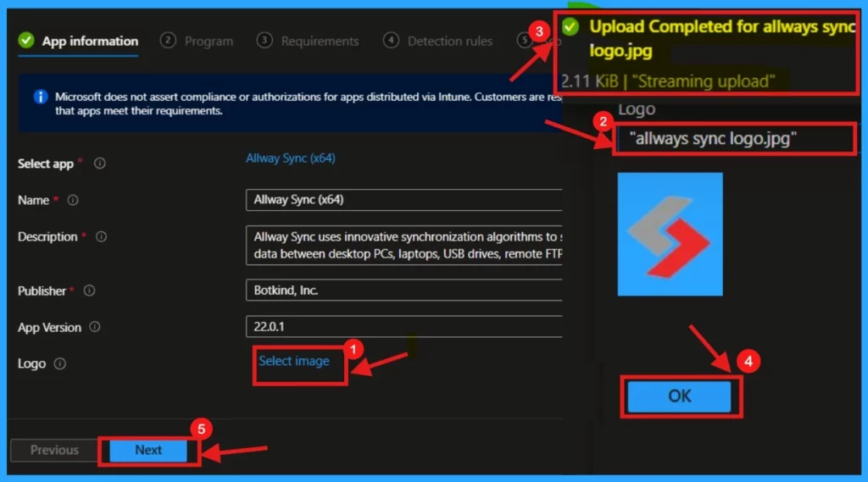Click the App Version input field

tap(404, 326)
